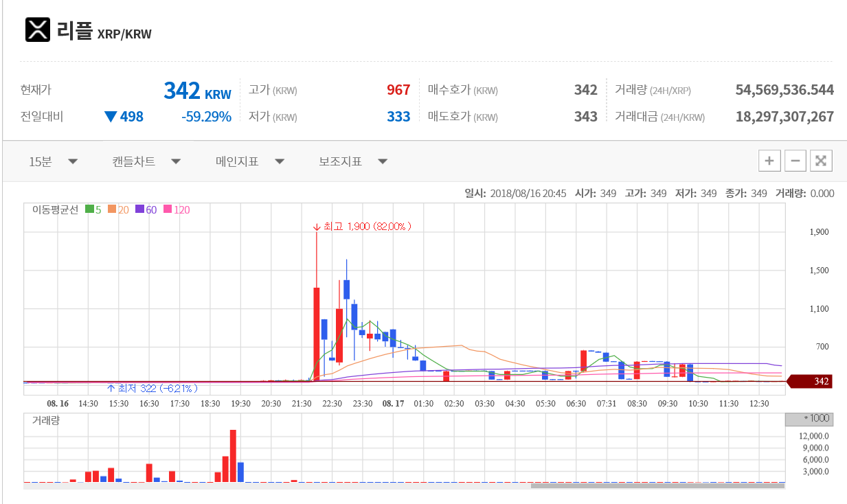Toggle the purple 60 moving average
Viewport: 847px width, 504px height.
(146, 210)
